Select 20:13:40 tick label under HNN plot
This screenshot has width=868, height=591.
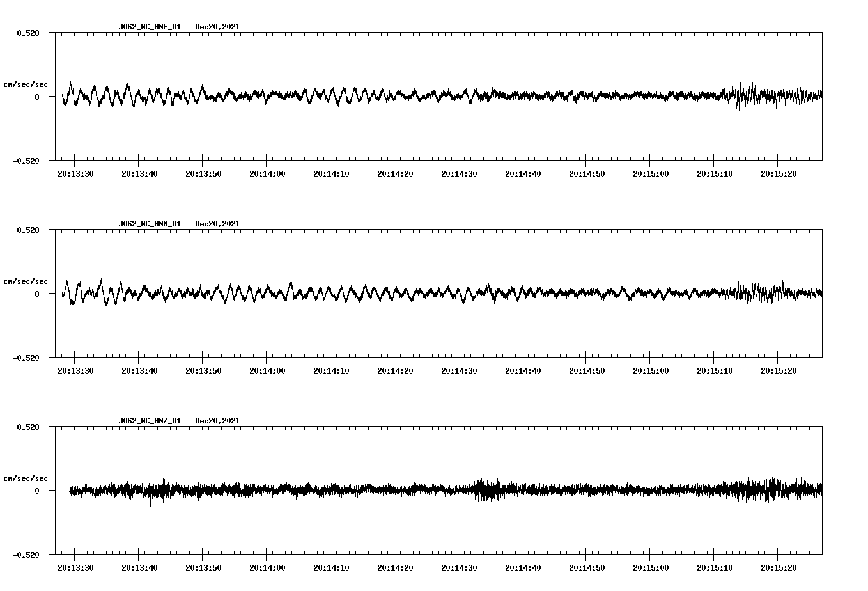coord(139,370)
